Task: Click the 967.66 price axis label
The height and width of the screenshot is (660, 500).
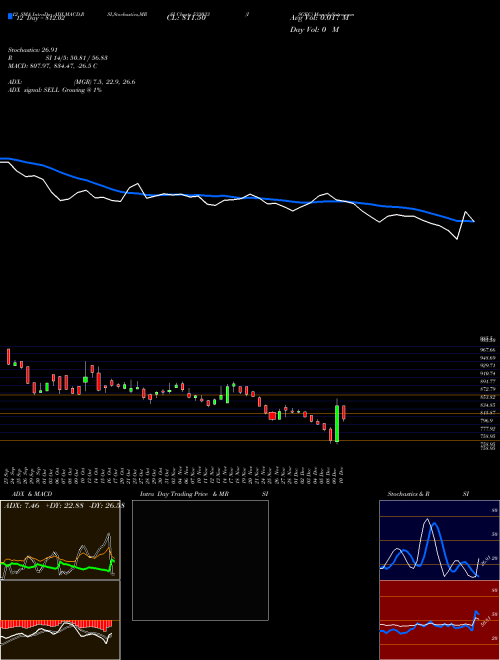Action: [x=489, y=350]
